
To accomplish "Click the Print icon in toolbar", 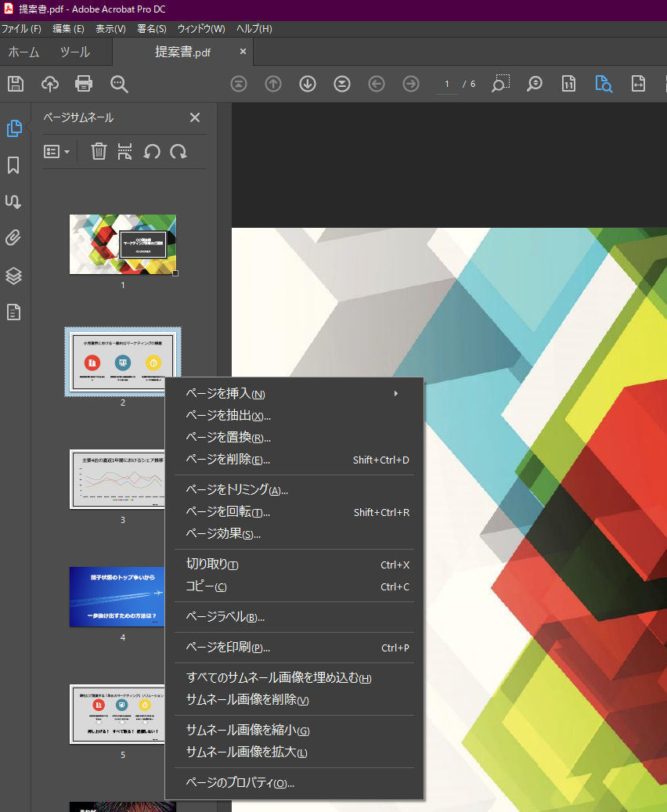I will click(84, 84).
